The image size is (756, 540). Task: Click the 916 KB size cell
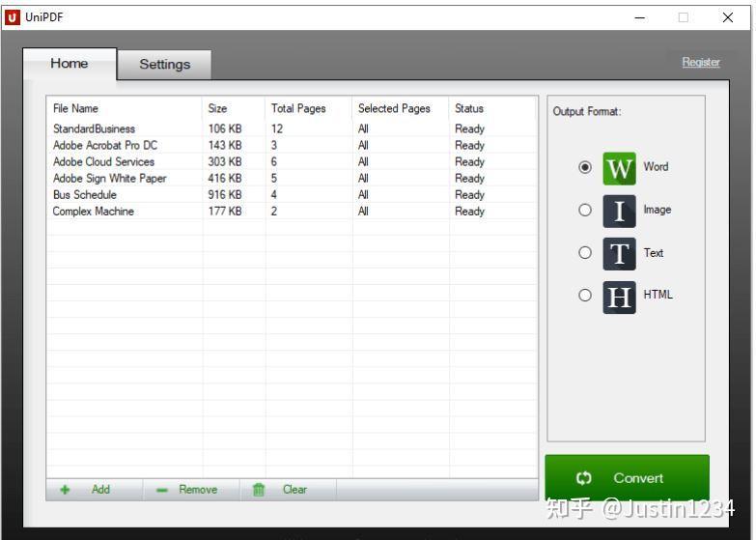(x=225, y=194)
